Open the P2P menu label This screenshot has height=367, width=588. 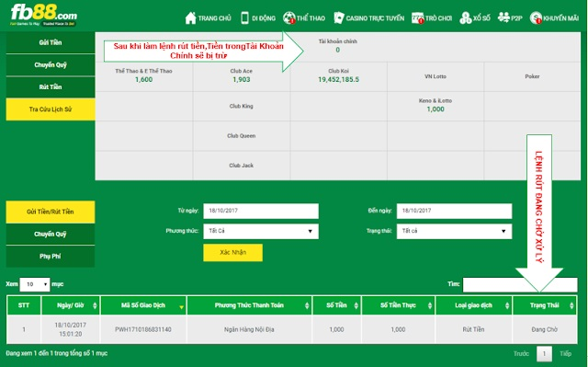(x=516, y=18)
